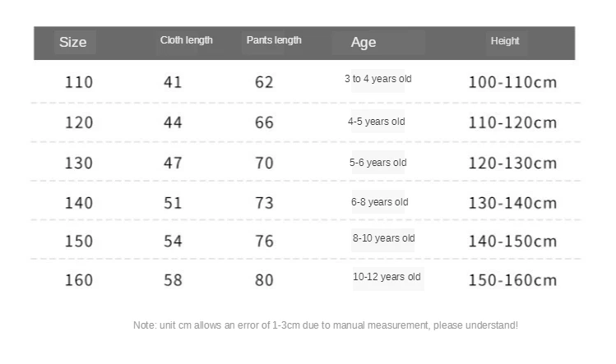This screenshot has width=616, height=364.
Task: Click the manual measurement note text
Action: click(326, 325)
